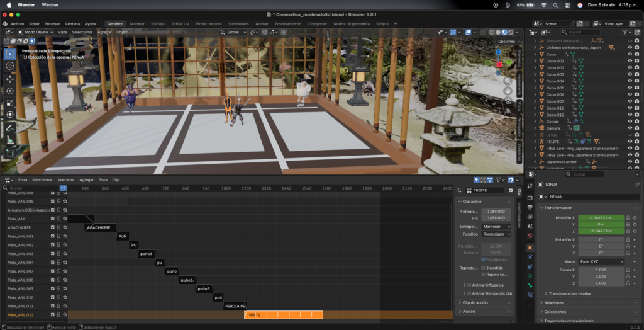This screenshot has height=330, width=644.
Task: Hide Cubo.001 with its eye icon
Action: [x=630, y=61]
